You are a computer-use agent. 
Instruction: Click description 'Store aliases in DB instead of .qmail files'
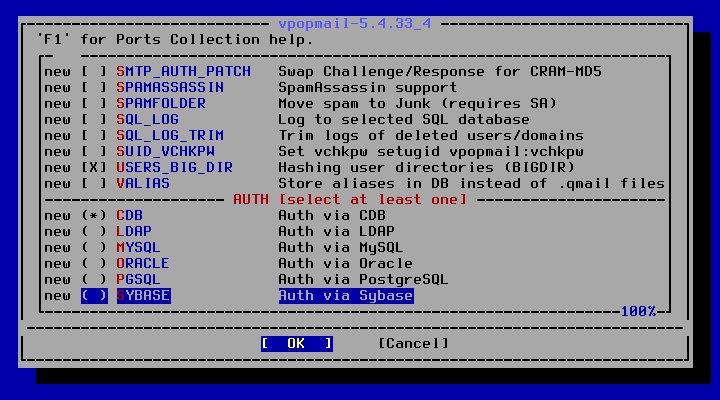pyautogui.click(x=472, y=184)
